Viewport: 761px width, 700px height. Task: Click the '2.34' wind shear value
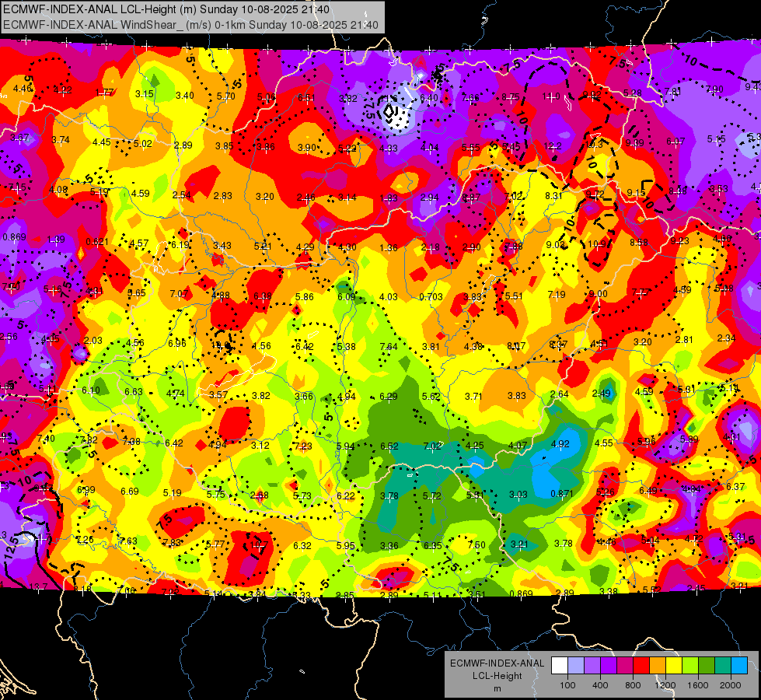point(726,338)
